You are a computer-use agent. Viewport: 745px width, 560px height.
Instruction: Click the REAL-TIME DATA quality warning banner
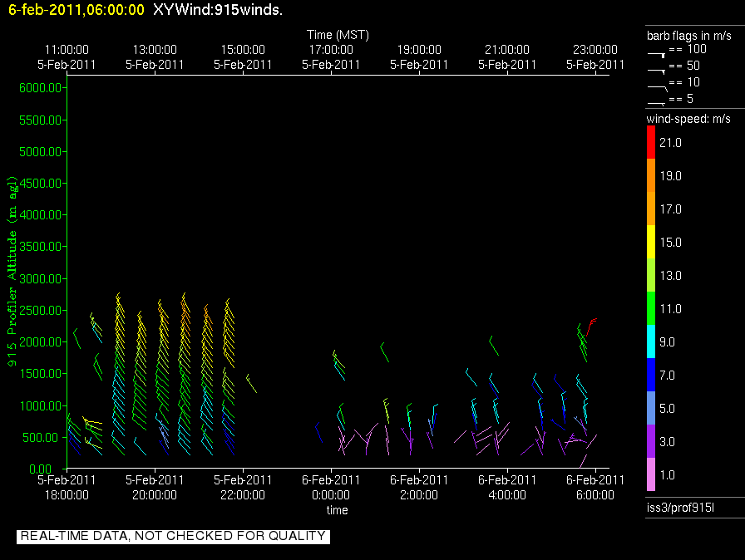tap(173, 536)
